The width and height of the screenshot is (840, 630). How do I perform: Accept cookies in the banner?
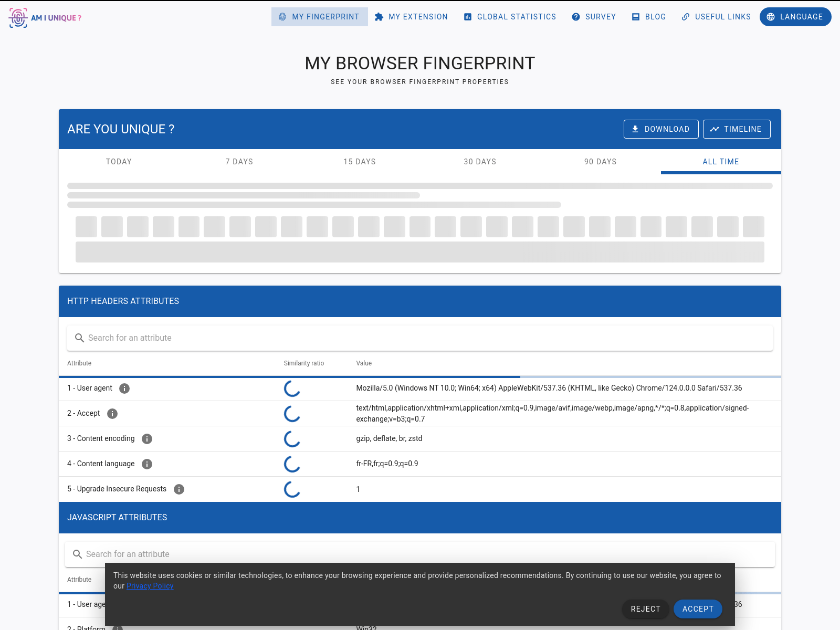(698, 609)
